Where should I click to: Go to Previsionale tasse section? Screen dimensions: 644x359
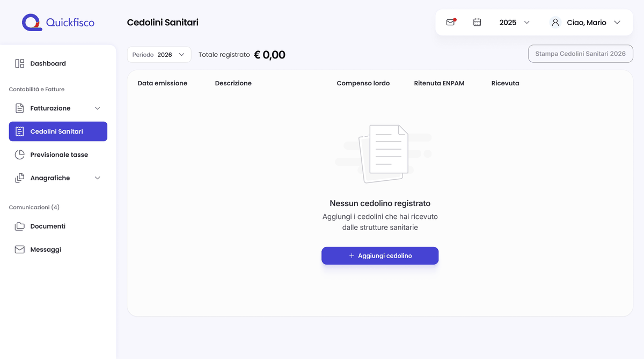tap(58, 155)
